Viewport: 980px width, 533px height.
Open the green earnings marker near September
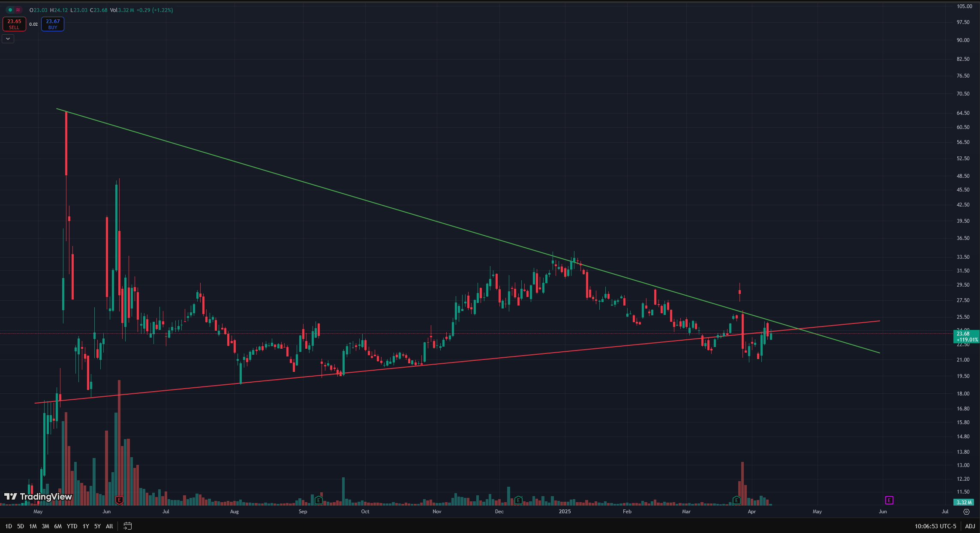pos(319,500)
